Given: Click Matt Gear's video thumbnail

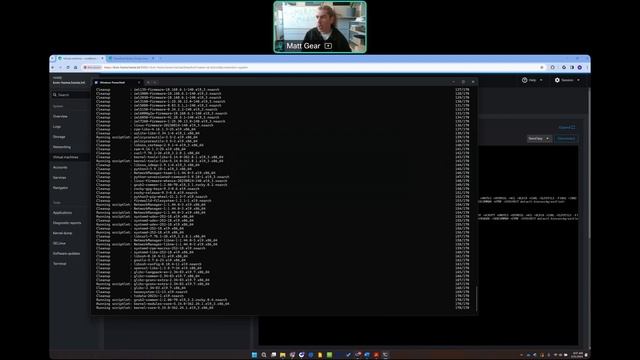Looking at the screenshot, I should pyautogui.click(x=320, y=27).
